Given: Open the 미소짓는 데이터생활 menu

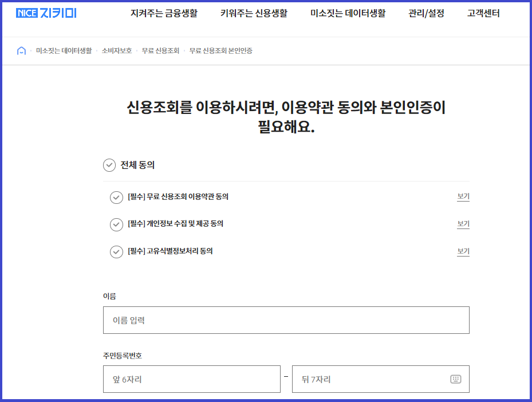Looking at the screenshot, I should (348, 13).
